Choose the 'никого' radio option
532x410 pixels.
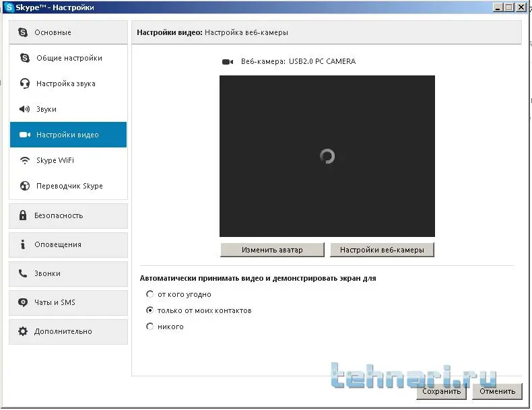tap(149, 327)
